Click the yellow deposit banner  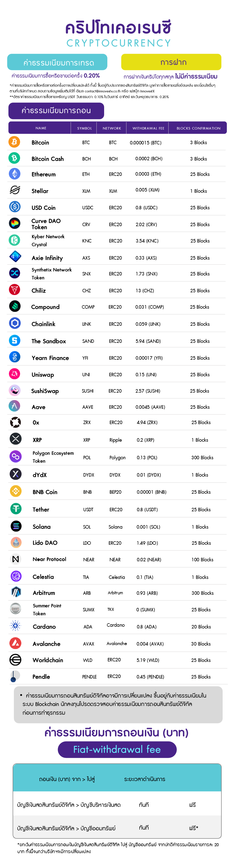(171, 62)
